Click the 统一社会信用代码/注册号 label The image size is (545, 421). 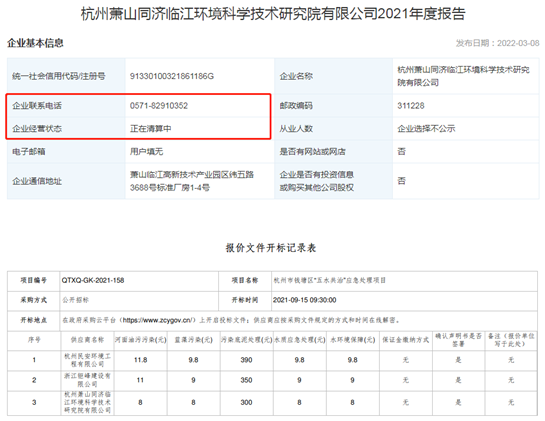click(58, 76)
